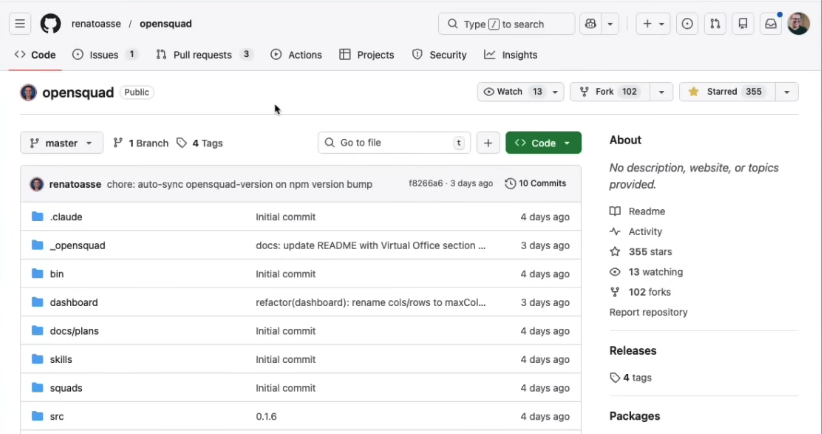822x434 pixels.
Task: Open the 0.1.6 commit message
Action: [x=266, y=417]
